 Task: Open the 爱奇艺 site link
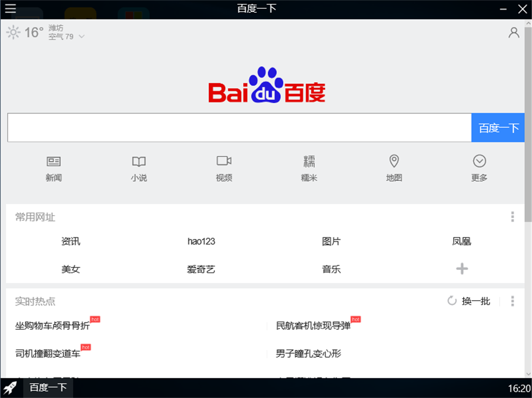201,270
